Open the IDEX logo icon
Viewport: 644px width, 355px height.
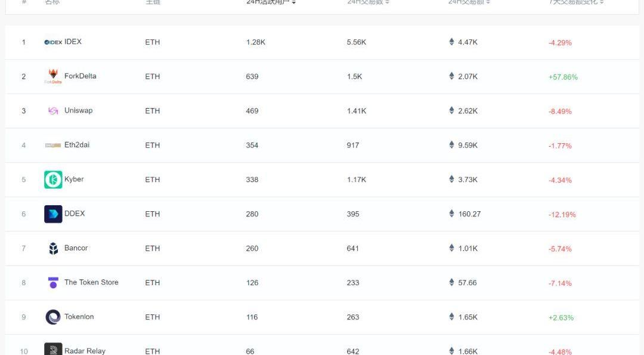(x=53, y=42)
